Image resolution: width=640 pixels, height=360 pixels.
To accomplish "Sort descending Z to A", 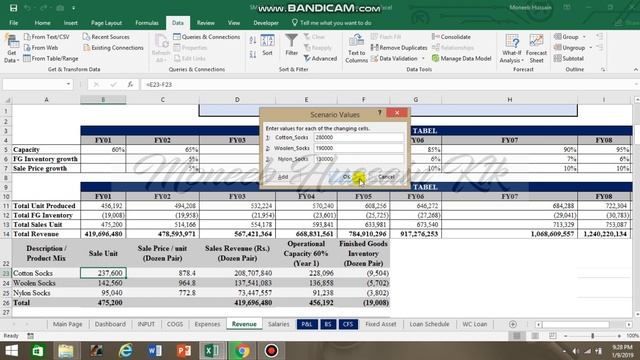I will (253, 54).
